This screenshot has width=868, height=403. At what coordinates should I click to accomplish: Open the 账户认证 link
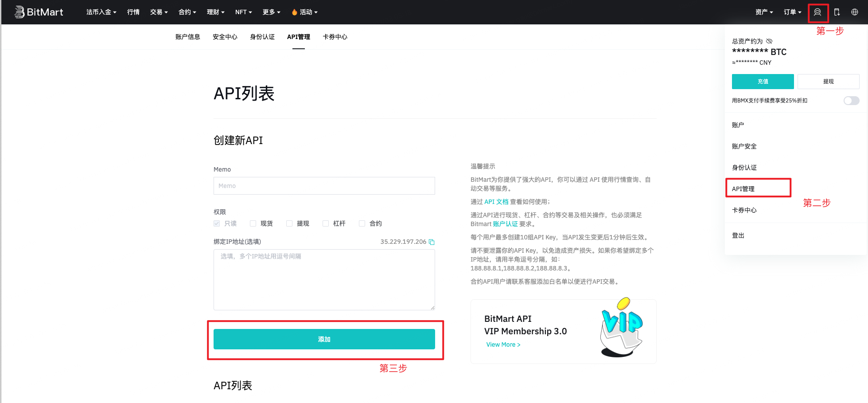(505, 224)
